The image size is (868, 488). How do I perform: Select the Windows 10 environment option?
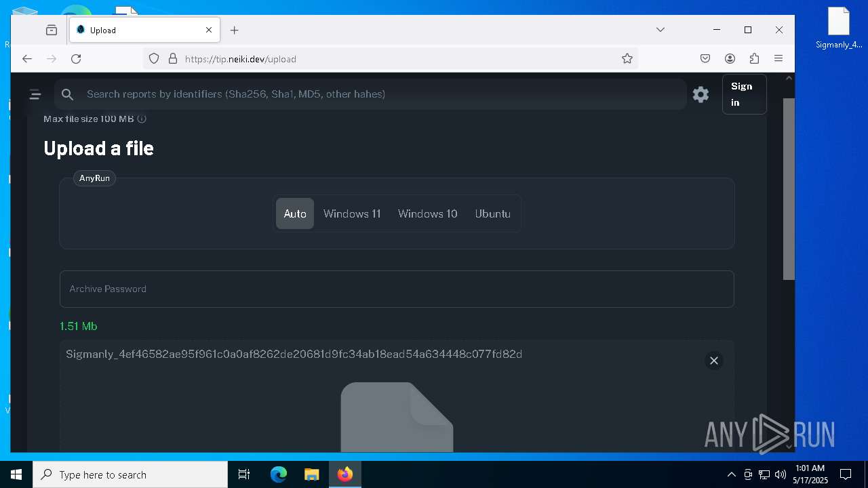point(428,213)
